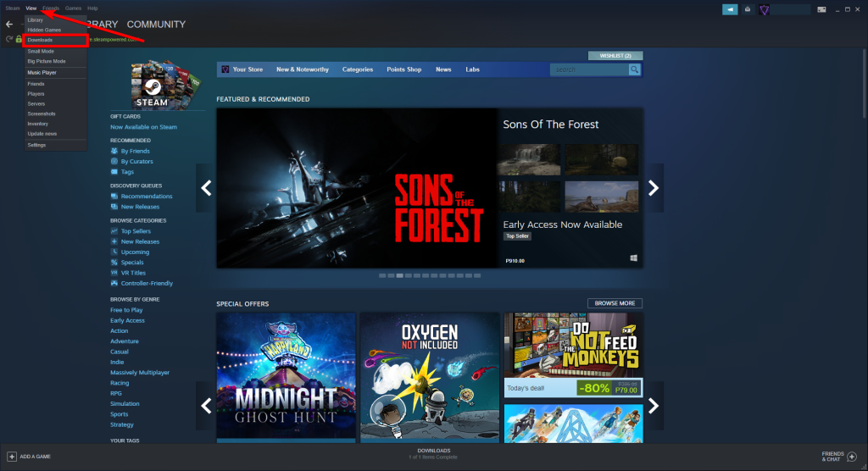The image size is (868, 471).
Task: Select Screenshots in View menu
Action: click(55, 114)
